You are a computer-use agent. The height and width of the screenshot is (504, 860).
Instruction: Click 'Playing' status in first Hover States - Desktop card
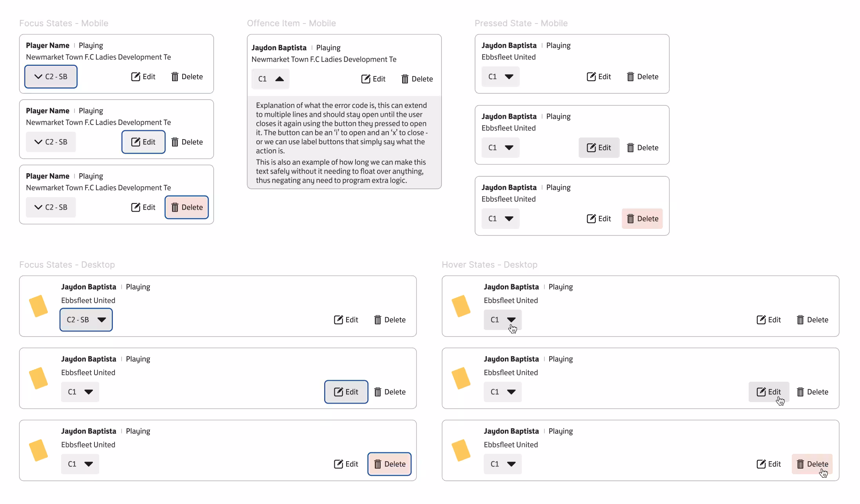[561, 287]
